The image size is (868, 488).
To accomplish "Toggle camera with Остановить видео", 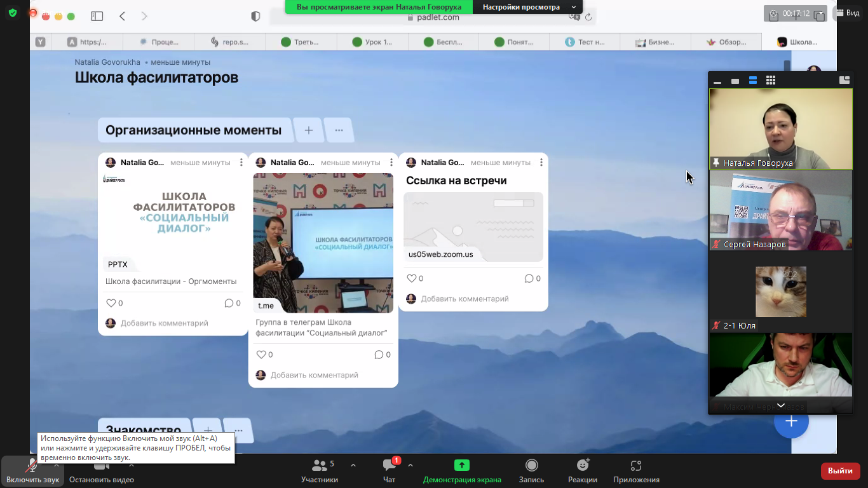I will point(102,470).
